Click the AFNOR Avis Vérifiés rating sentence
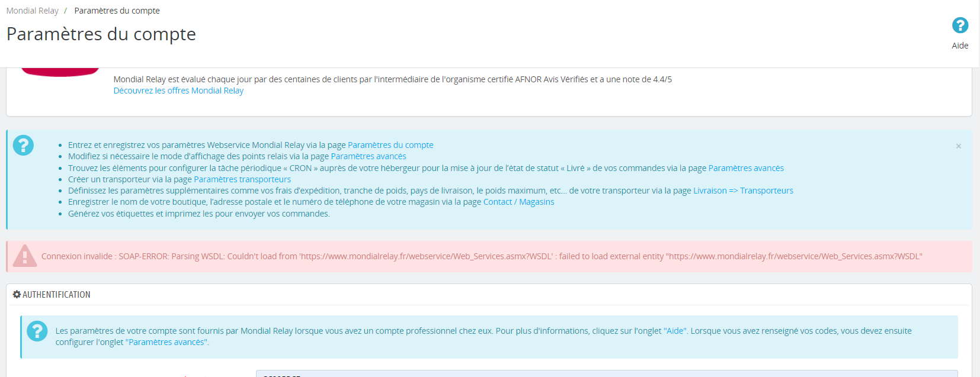The height and width of the screenshot is (377, 980). (393, 79)
